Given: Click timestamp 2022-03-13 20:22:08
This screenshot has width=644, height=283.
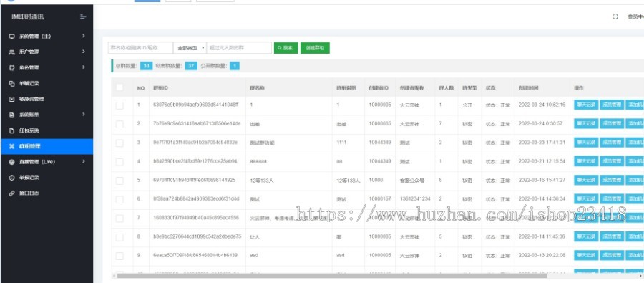Looking at the screenshot, I should click(542, 256).
